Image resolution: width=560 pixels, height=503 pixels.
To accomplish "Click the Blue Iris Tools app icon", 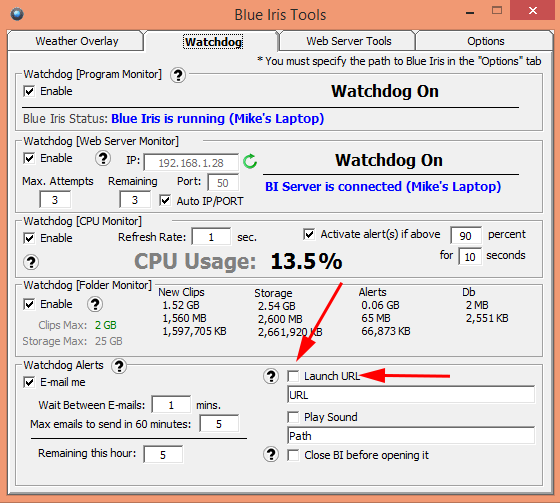I will (17, 14).
